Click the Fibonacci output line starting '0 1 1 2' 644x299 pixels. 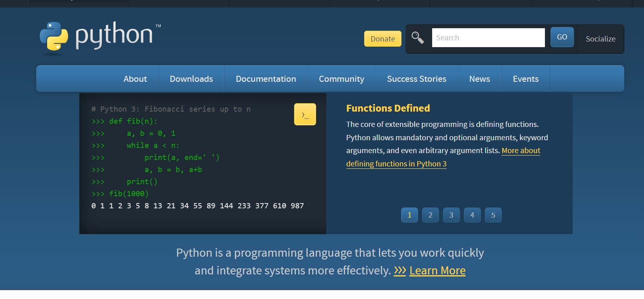click(198, 206)
